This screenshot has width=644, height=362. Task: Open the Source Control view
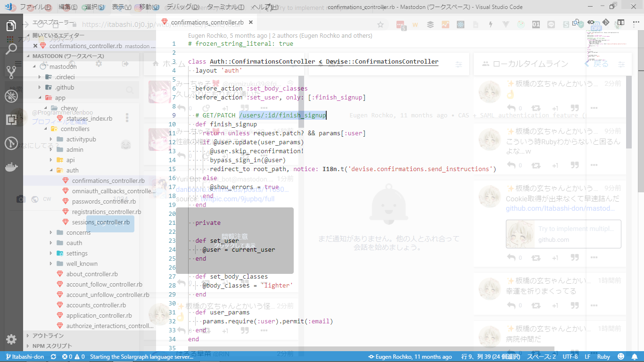pos(11,72)
